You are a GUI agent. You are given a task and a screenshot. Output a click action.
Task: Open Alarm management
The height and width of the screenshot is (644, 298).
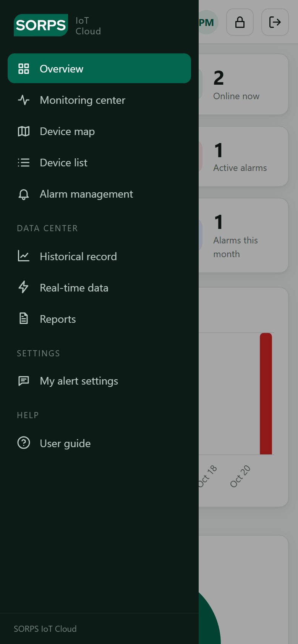tap(99, 194)
